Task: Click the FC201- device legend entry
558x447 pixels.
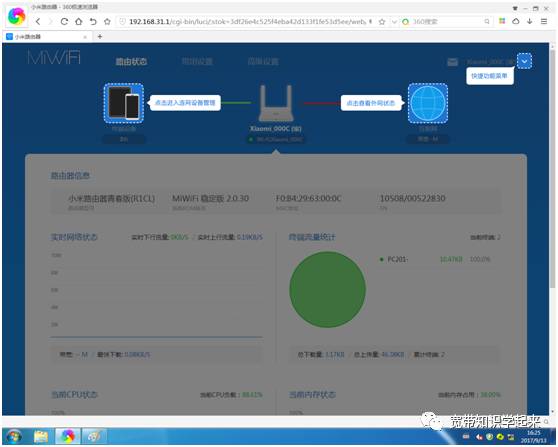Action: click(x=397, y=259)
